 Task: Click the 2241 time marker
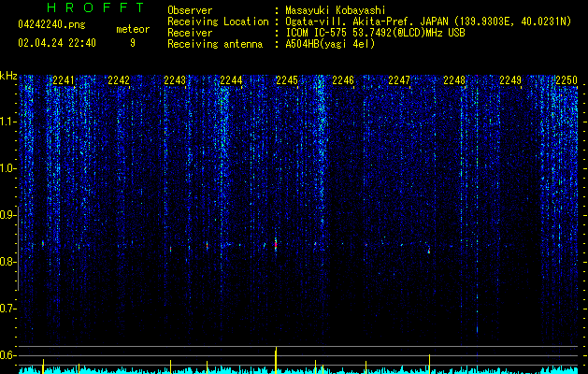coord(64,80)
